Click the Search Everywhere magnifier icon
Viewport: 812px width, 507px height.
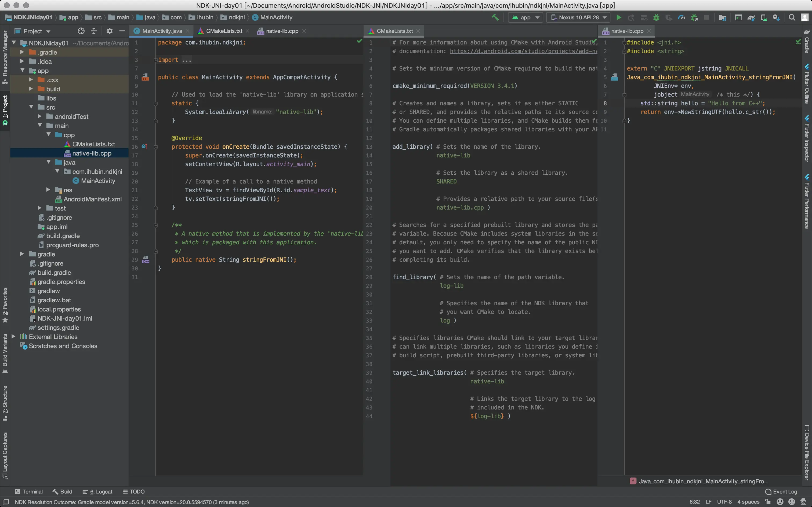pyautogui.click(x=792, y=17)
